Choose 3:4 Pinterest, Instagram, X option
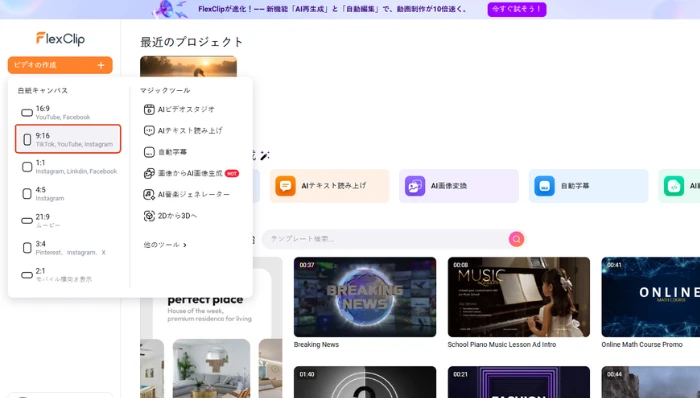 point(68,248)
